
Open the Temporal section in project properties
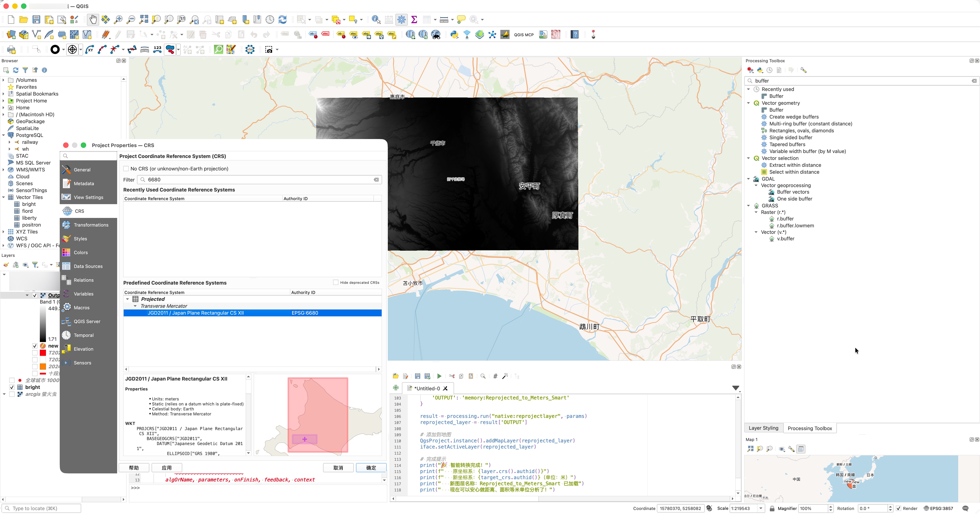pyautogui.click(x=83, y=336)
